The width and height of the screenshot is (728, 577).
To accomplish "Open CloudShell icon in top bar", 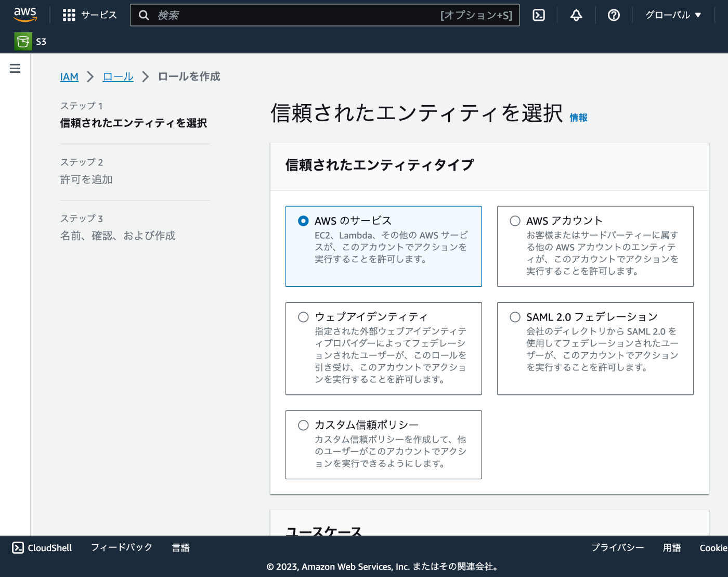I will pyautogui.click(x=539, y=15).
